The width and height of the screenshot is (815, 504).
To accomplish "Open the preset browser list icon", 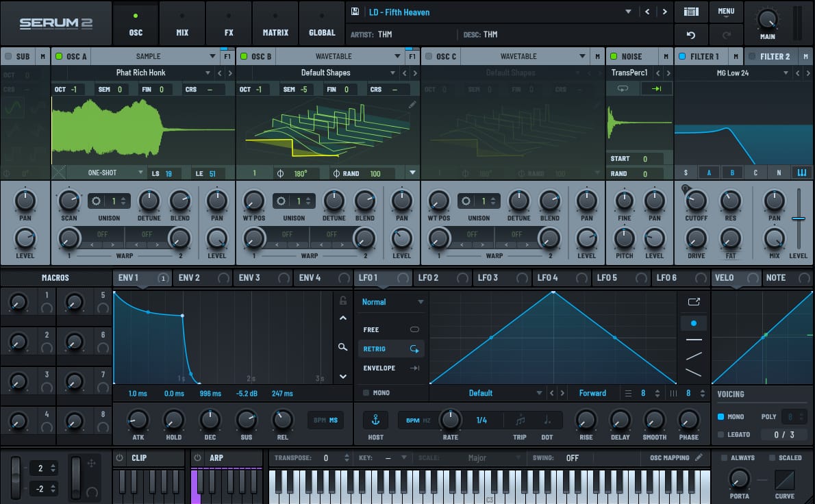I will (691, 12).
